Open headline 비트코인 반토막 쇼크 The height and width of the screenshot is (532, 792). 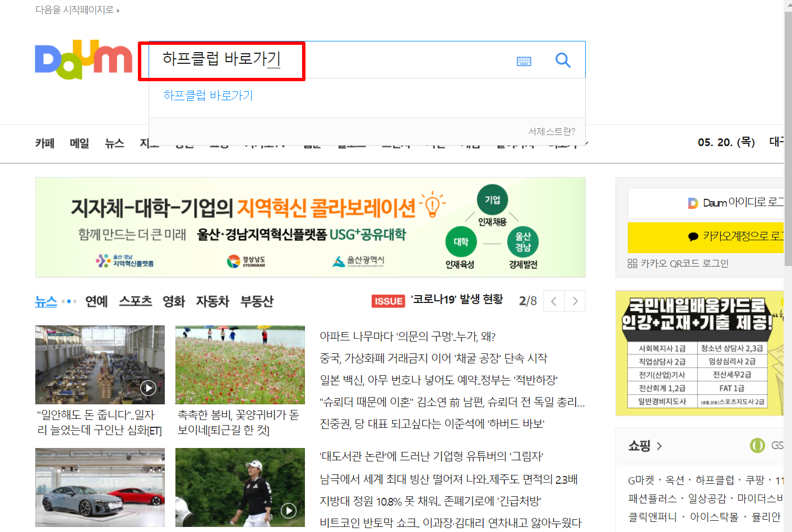click(451, 523)
